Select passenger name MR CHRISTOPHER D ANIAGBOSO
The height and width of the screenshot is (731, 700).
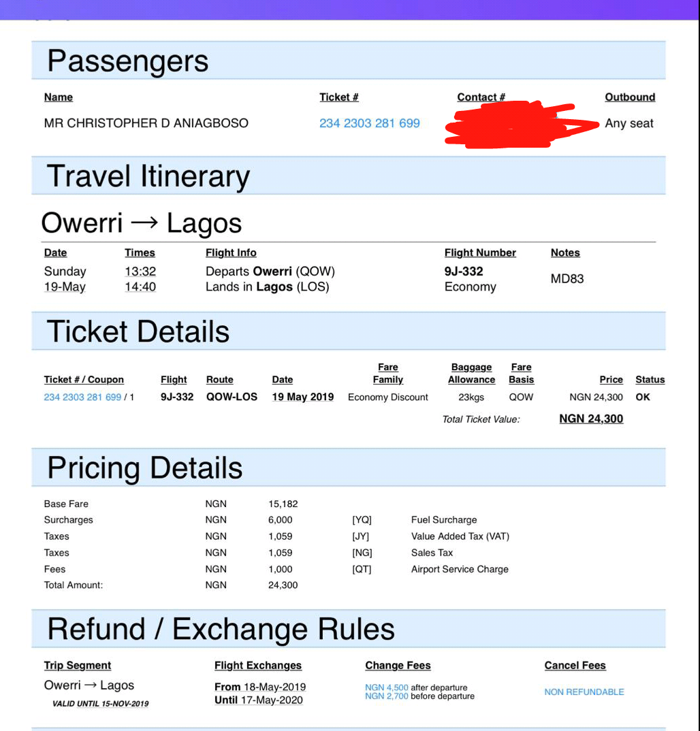pyautogui.click(x=146, y=123)
